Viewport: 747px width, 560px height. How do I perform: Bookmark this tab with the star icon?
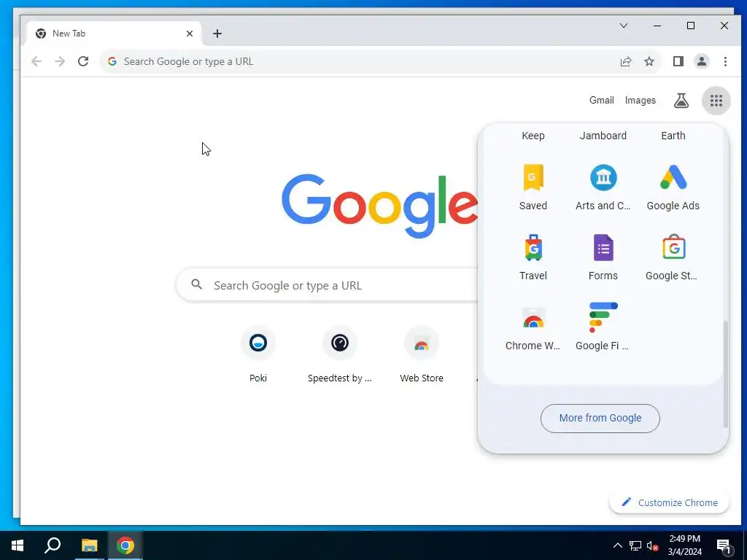point(649,61)
